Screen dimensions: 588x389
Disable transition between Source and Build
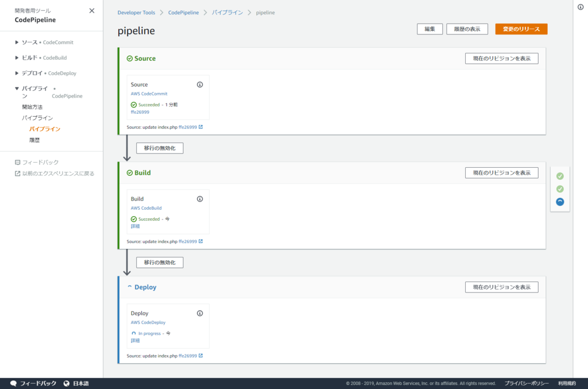coord(160,148)
